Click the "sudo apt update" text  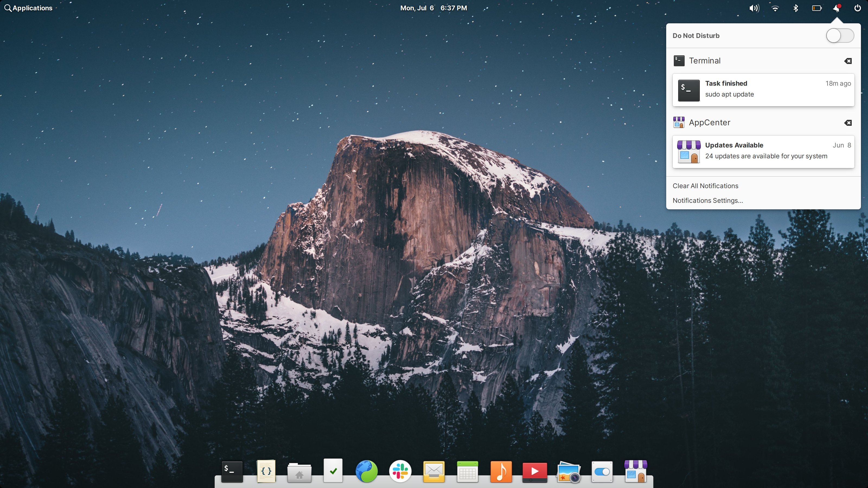729,94
